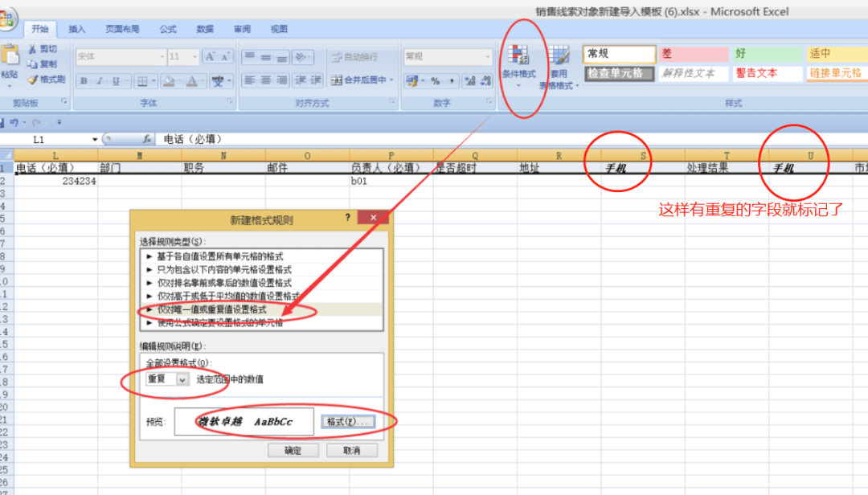Toggle Wrap Text (自动换行)

pyautogui.click(x=355, y=56)
